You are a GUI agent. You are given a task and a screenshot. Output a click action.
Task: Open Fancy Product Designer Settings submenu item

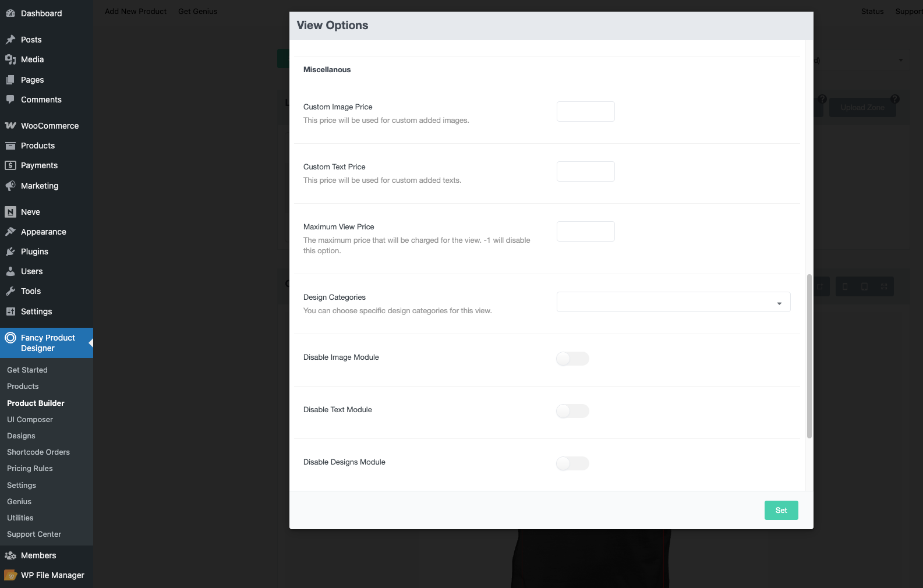22,485
